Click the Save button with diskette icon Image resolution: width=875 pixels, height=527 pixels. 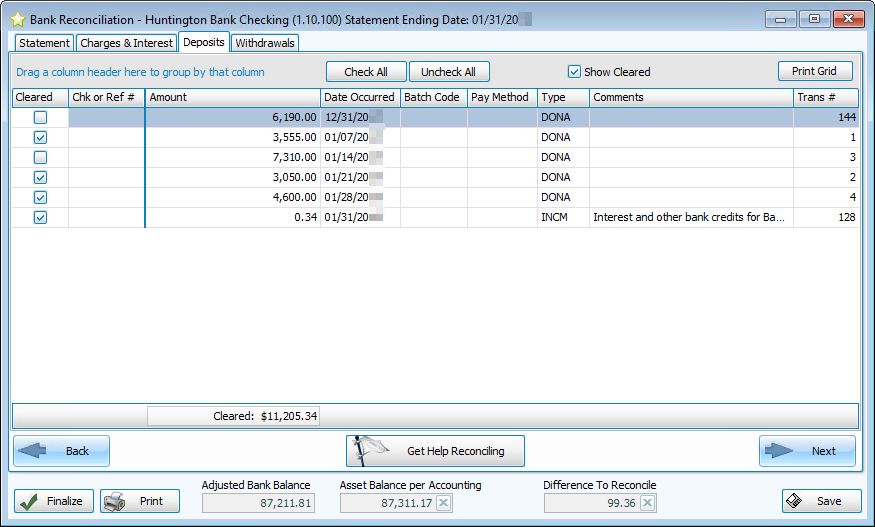tap(822, 501)
